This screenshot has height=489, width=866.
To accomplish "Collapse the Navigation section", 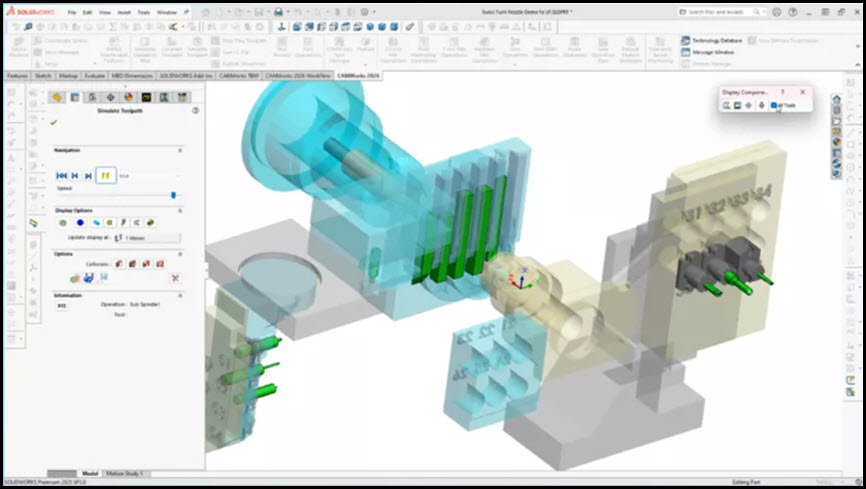I will tap(180, 150).
